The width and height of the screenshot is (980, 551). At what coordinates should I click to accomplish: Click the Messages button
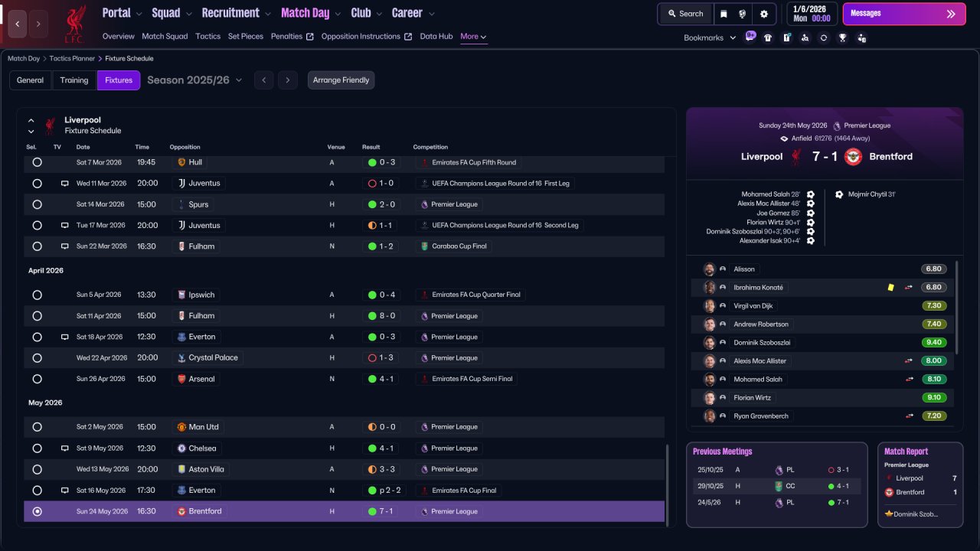(903, 14)
